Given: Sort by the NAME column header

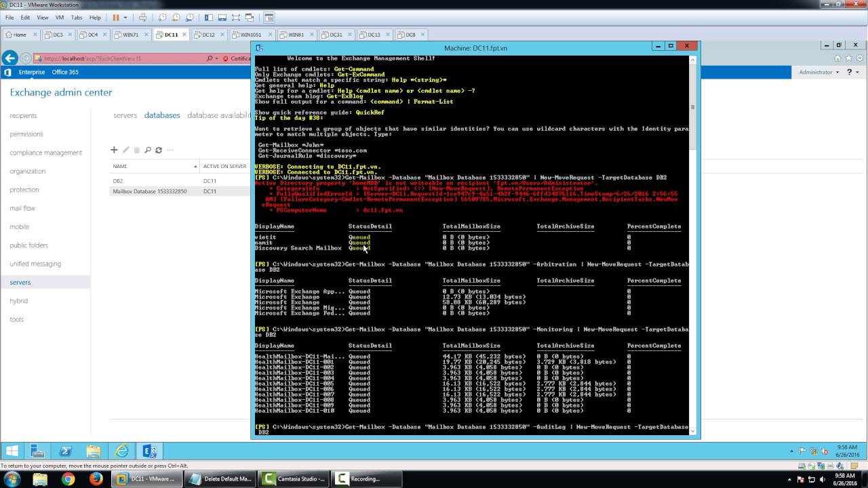Looking at the screenshot, I should (x=154, y=166).
